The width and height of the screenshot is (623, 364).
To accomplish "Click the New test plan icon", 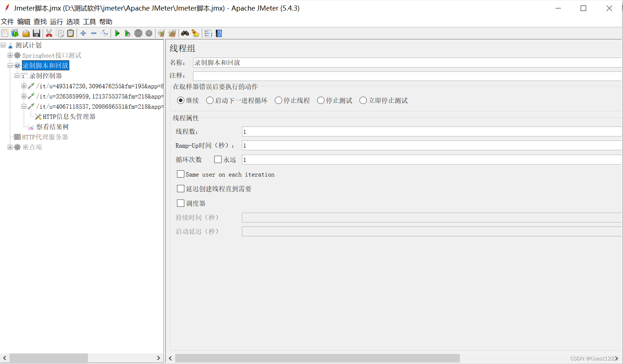I will [5, 34].
